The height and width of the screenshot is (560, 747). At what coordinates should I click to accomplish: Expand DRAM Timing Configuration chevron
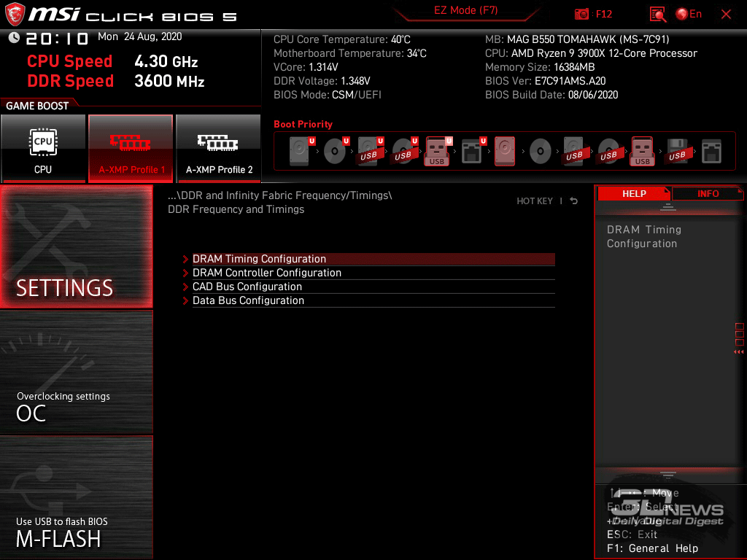[x=186, y=259]
